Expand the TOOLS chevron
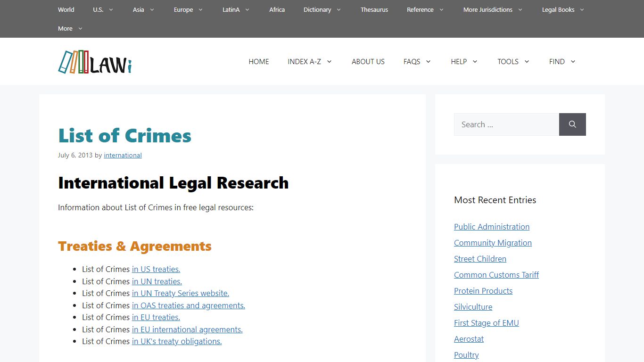 tap(527, 61)
